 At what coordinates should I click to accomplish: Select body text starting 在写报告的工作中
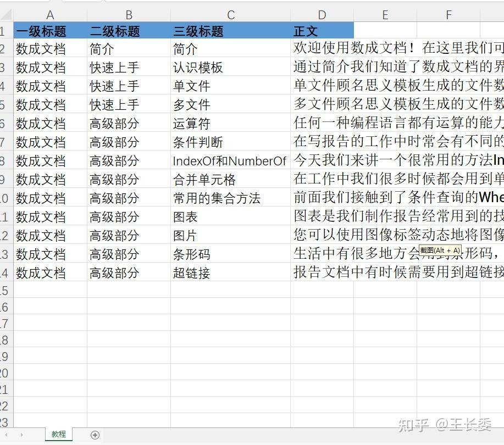397,141
